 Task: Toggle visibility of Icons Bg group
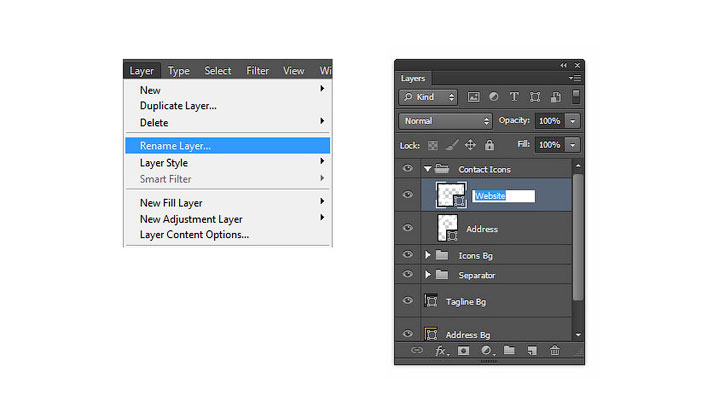407,254
